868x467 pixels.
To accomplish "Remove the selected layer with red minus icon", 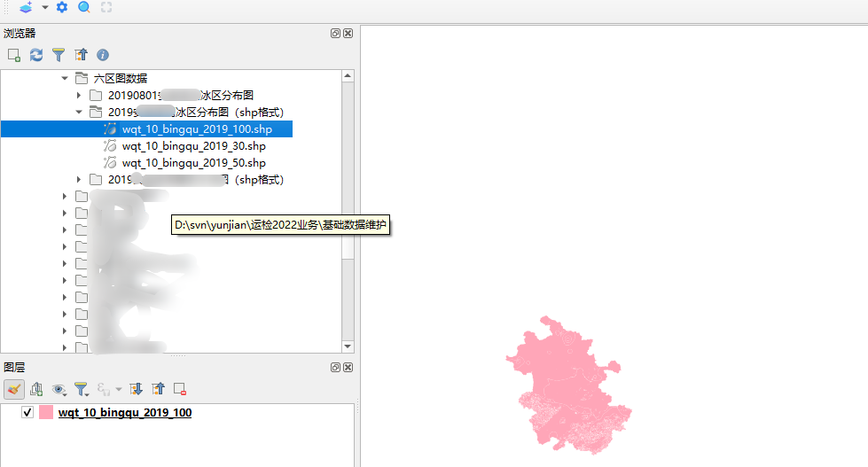I will point(180,389).
